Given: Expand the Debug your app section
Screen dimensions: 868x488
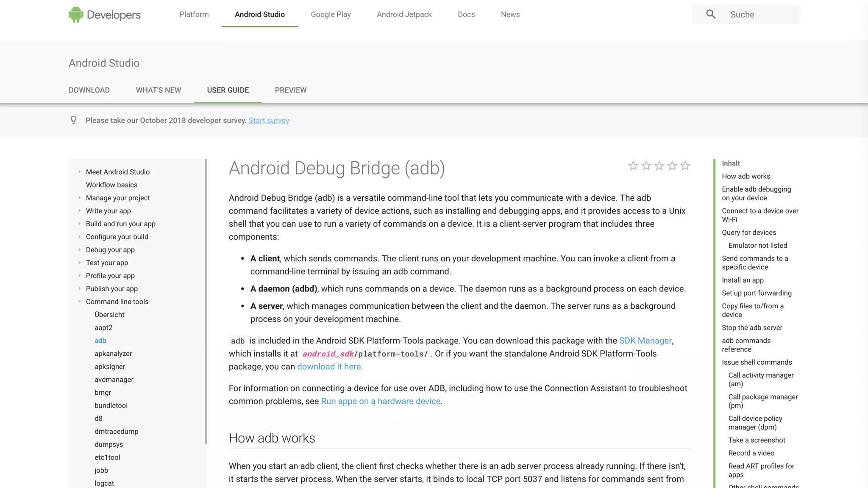Looking at the screenshot, I should [x=79, y=250].
